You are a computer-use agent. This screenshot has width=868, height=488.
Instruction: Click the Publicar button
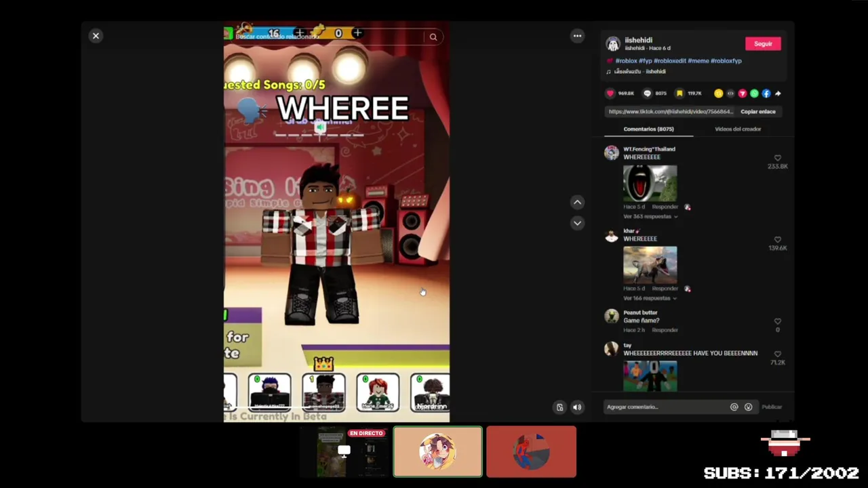pyautogui.click(x=772, y=407)
